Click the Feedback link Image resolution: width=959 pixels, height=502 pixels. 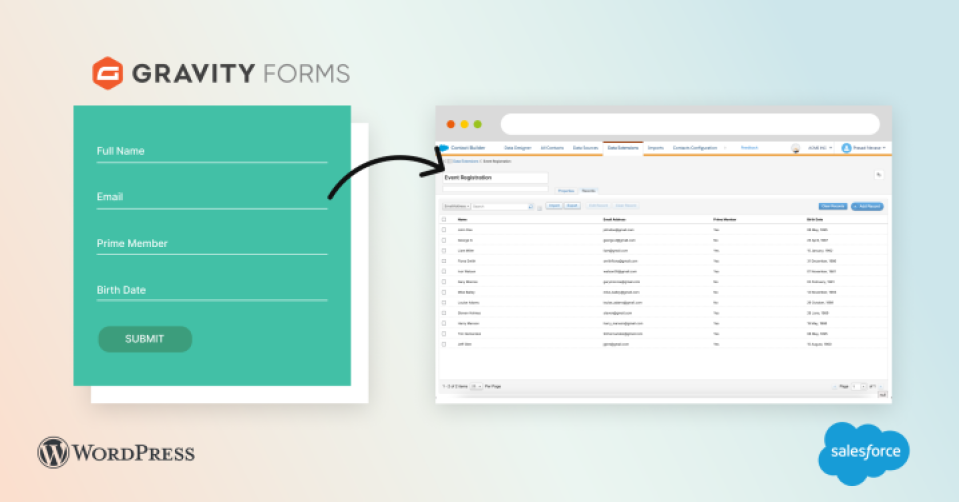click(x=749, y=148)
